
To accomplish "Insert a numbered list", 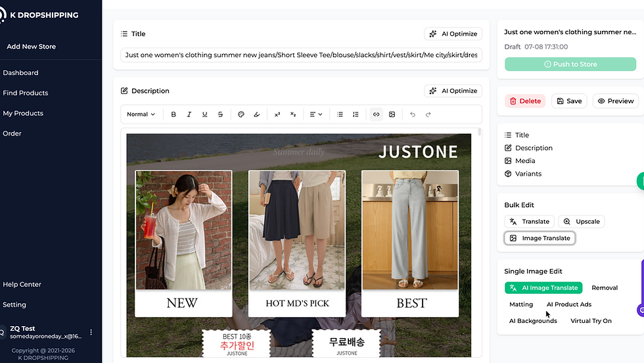I will click(356, 114).
